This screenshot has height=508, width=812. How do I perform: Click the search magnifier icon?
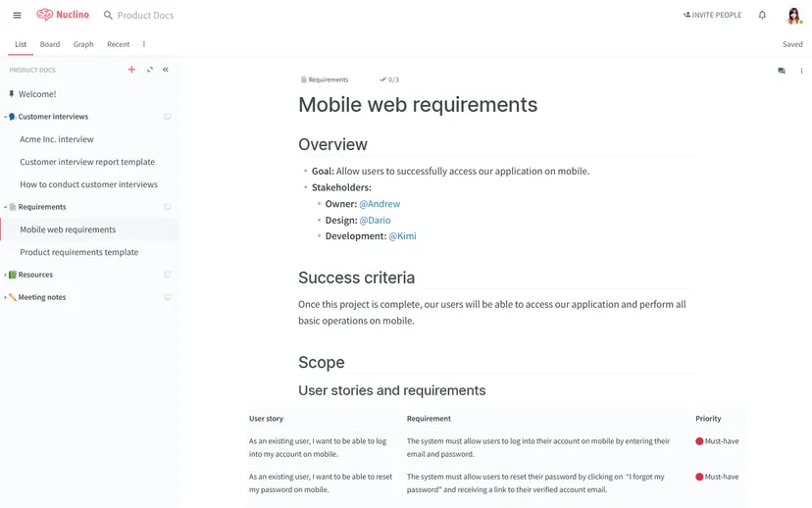[108, 15]
